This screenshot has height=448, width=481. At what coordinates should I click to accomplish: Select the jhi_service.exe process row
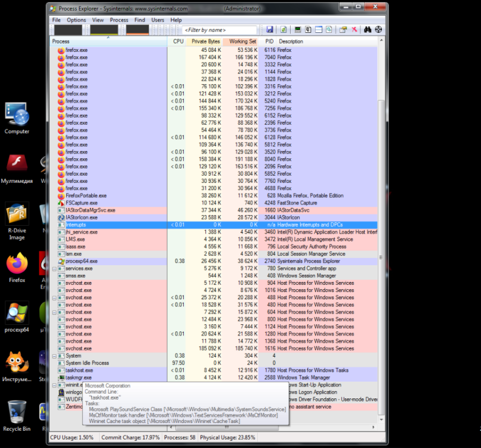(214, 232)
